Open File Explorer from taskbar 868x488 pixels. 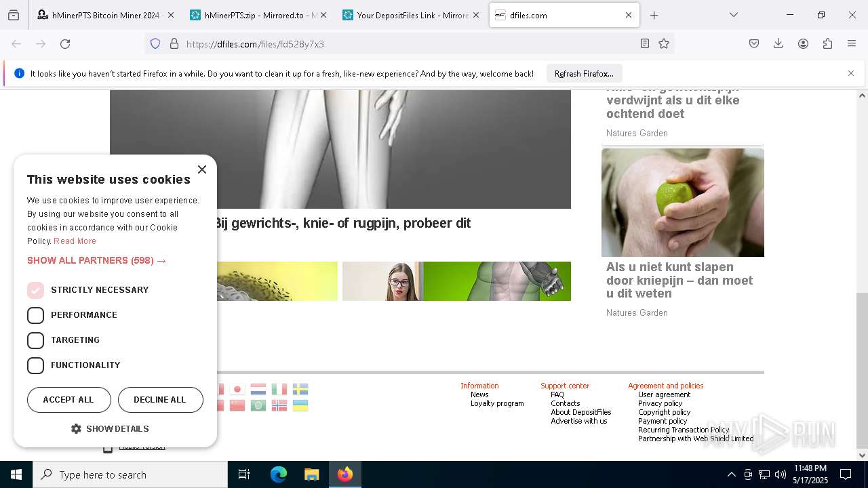(312, 474)
